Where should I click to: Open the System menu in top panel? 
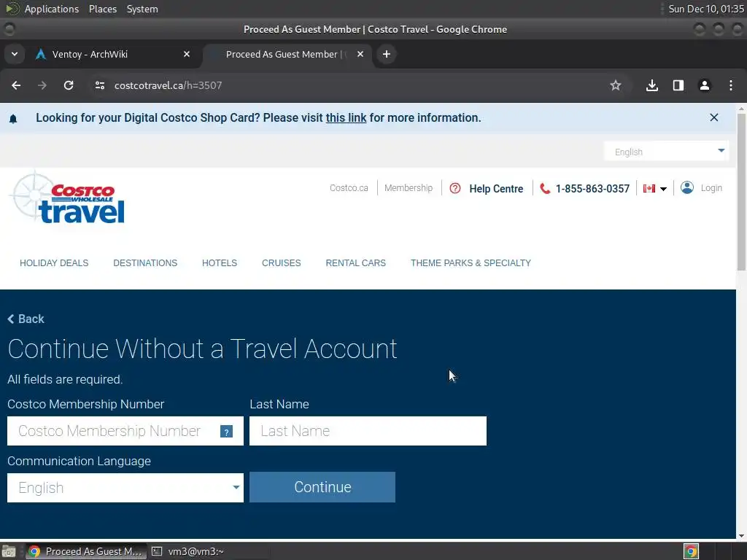pos(142,9)
